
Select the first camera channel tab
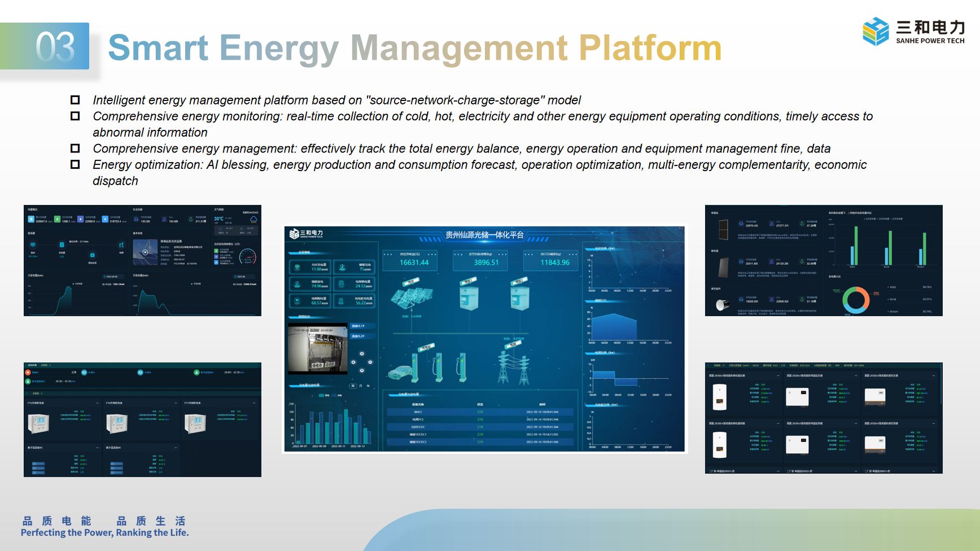click(358, 326)
